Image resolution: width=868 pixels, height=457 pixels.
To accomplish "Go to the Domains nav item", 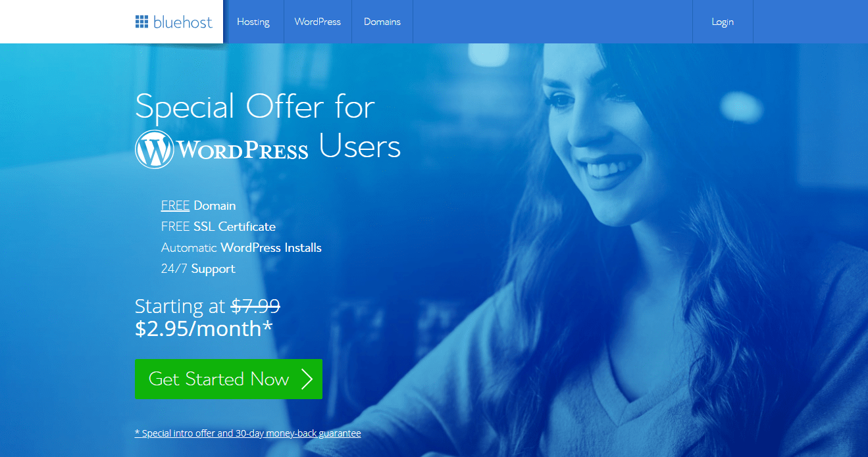I will 382,22.
